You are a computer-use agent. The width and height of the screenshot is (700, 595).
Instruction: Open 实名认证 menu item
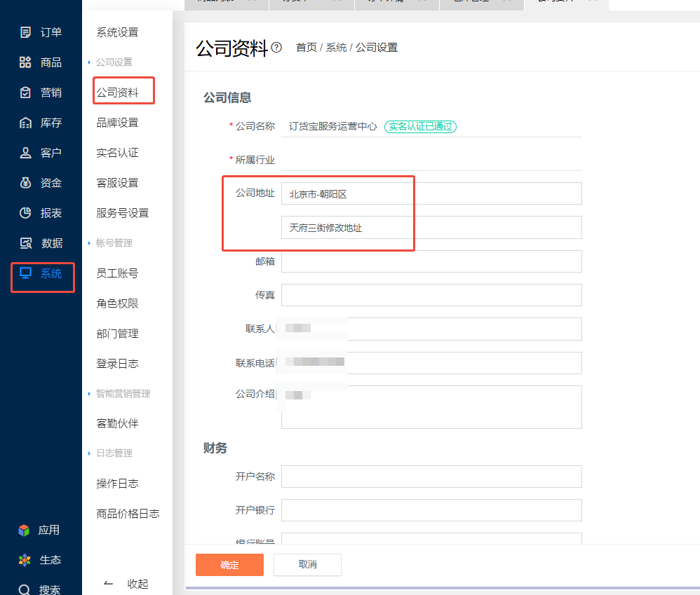pyautogui.click(x=117, y=153)
